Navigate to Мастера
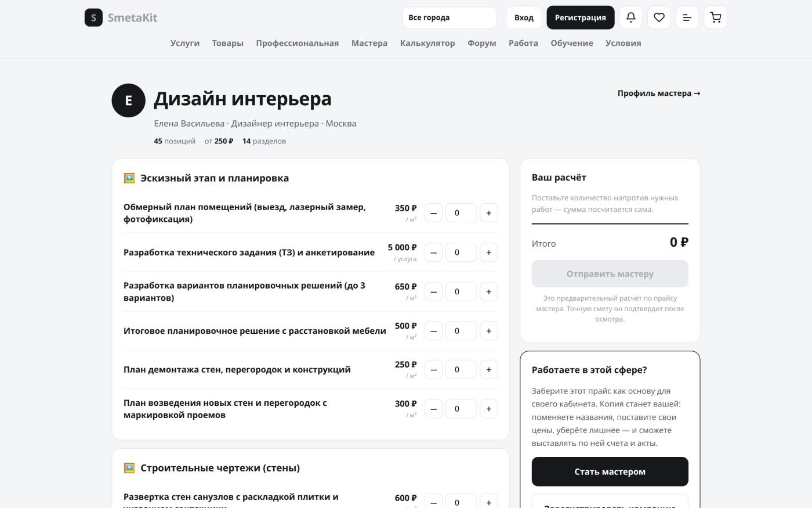Viewport: 812px width, 508px height. pyautogui.click(x=369, y=43)
